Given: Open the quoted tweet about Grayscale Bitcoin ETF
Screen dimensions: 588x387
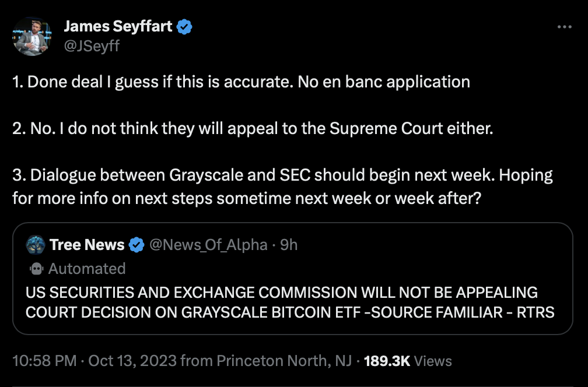Looking at the screenshot, I should click(290, 302).
